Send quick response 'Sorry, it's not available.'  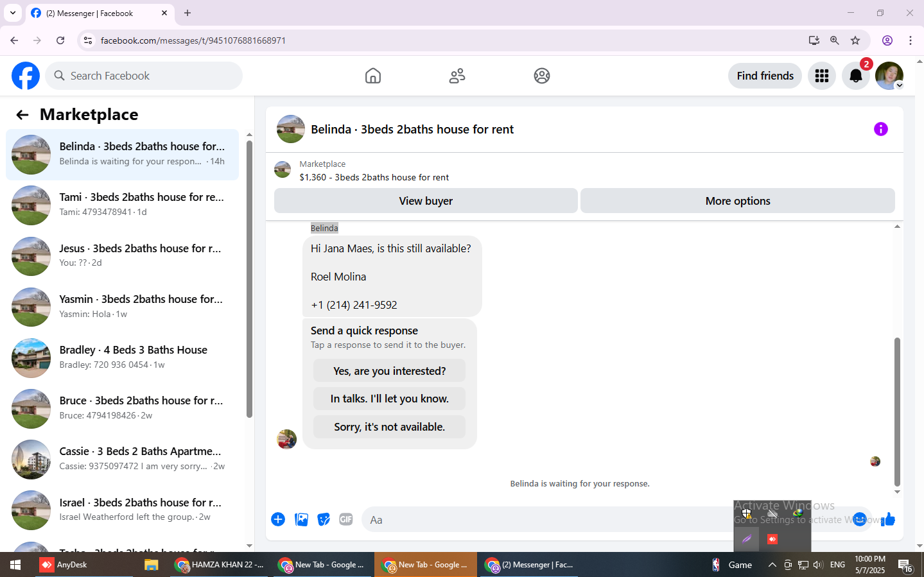coord(389,427)
